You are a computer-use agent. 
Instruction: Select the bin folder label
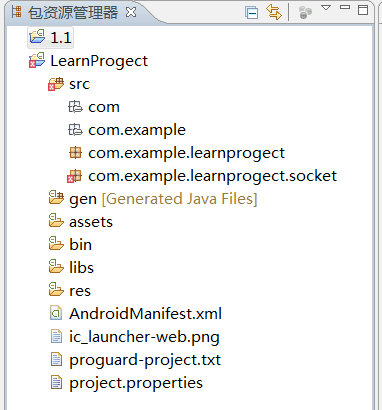point(80,245)
